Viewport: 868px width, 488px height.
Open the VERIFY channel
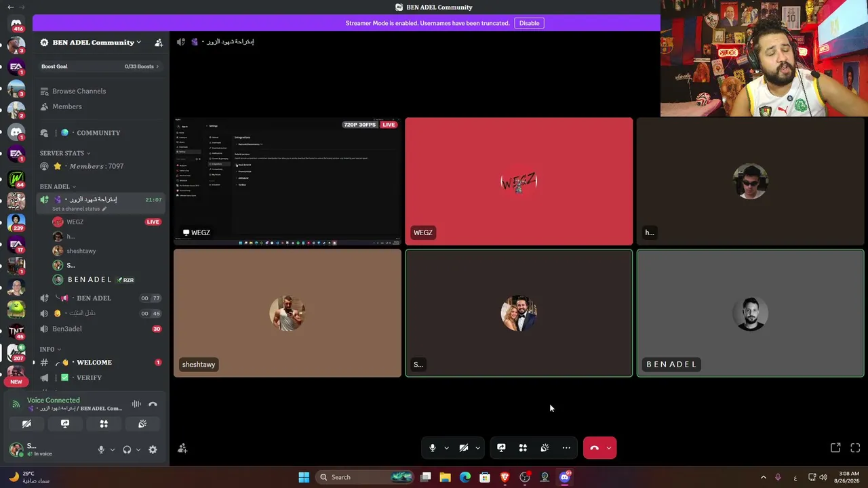tap(100, 378)
